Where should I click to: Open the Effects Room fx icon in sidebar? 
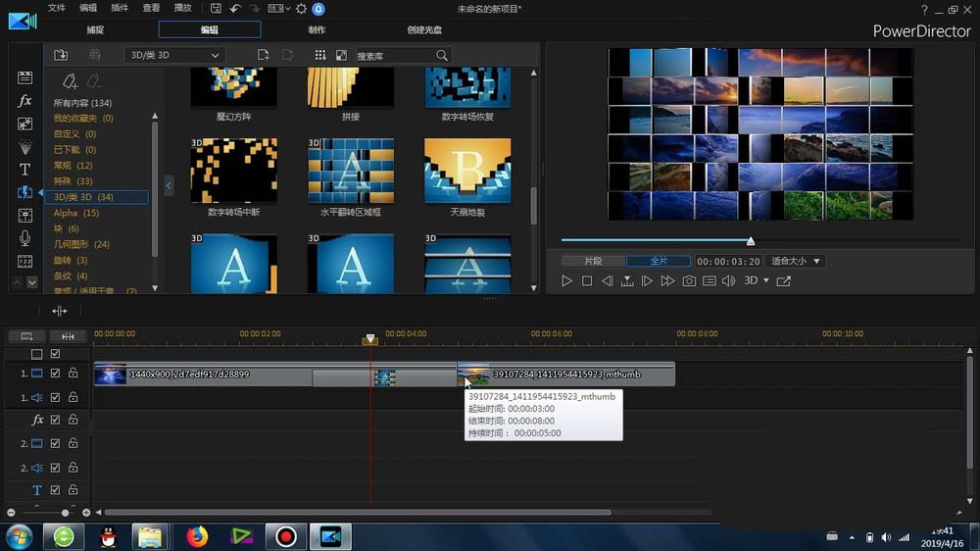(x=25, y=101)
